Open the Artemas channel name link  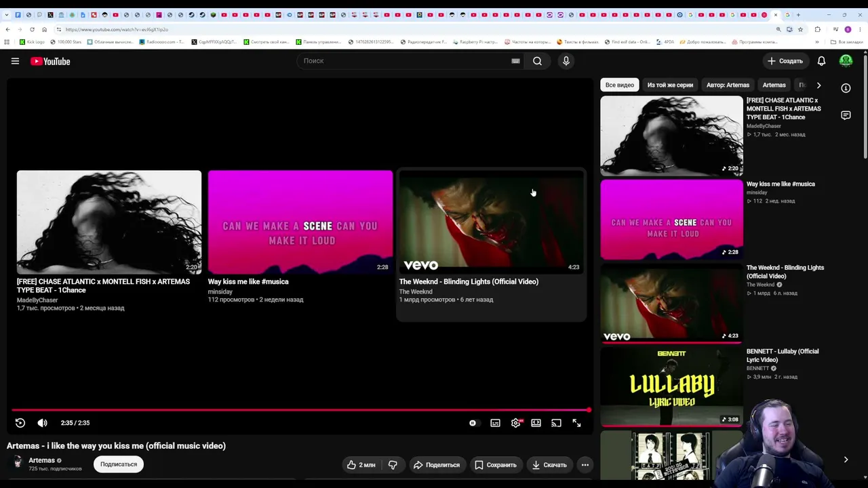point(41,460)
